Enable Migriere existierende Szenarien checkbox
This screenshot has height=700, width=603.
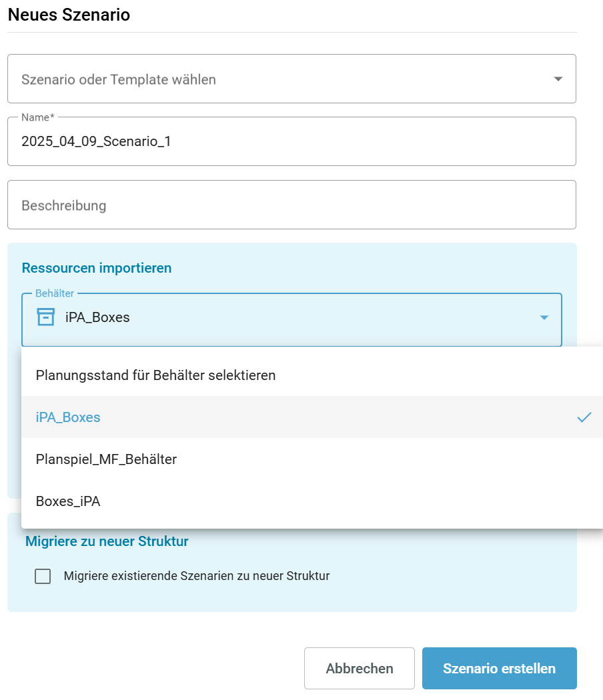pyautogui.click(x=43, y=576)
